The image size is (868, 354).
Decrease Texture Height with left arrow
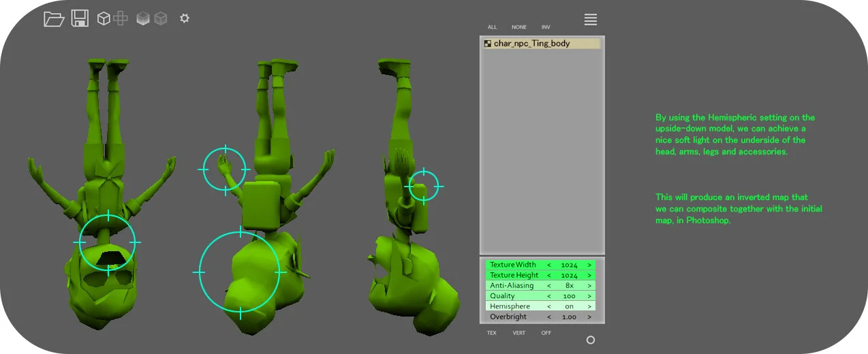549,275
